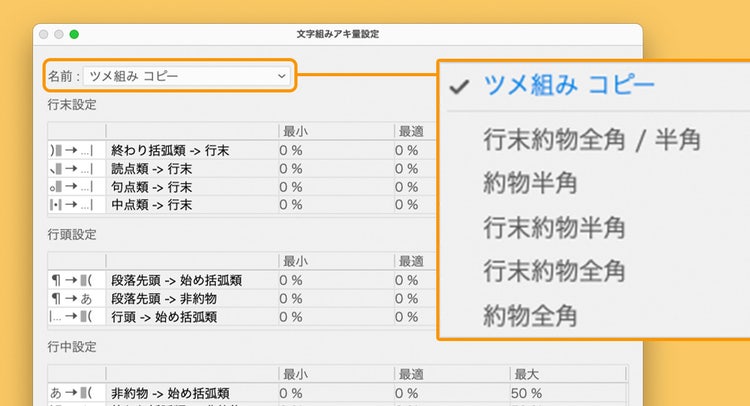The height and width of the screenshot is (406, 750).
Task: Open the 名前 preset dropdown
Action: 187,76
